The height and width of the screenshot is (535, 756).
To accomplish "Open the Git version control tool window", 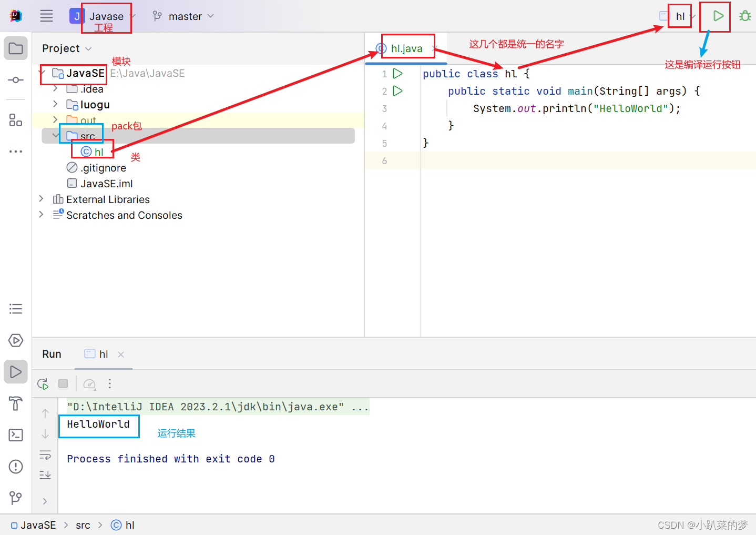I will [16, 498].
